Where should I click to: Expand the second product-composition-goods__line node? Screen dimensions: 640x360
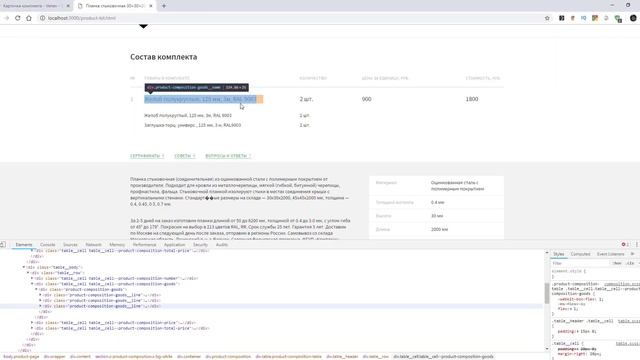pyautogui.click(x=40, y=300)
